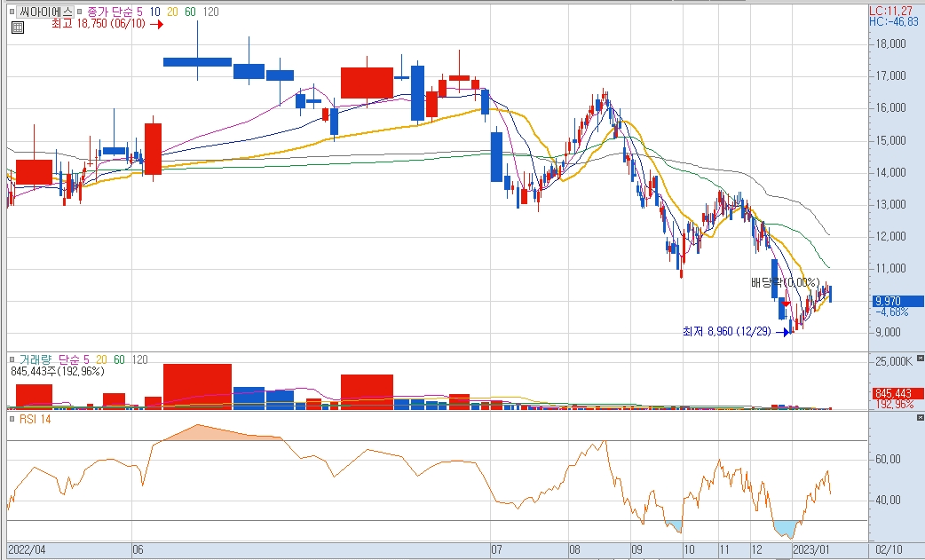Viewport: 925px width, 560px height.
Task: Click the 845,443주(192.96%) volume readout
Action: click(x=57, y=371)
